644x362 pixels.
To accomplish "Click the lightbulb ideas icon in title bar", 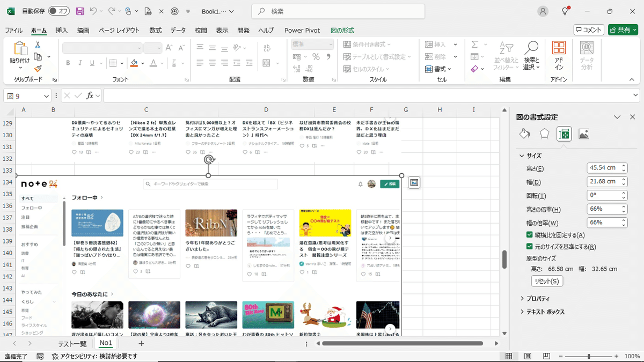I will pyautogui.click(x=565, y=11).
